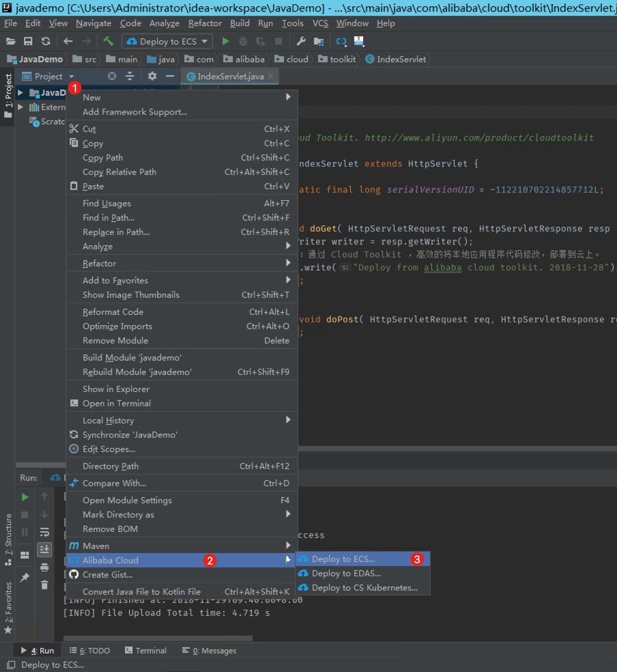
Task: Open the Deploy to ECS run configuration dropdown
Action: (x=167, y=42)
